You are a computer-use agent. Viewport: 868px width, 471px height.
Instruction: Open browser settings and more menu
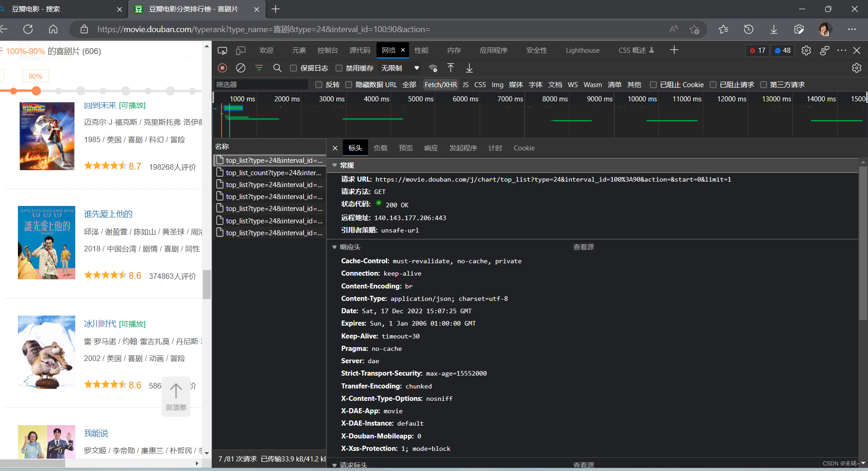click(x=852, y=29)
